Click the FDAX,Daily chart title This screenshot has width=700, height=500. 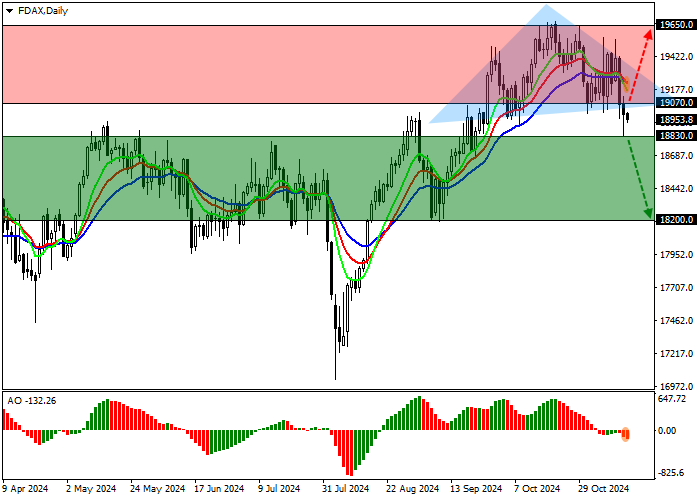click(x=43, y=11)
